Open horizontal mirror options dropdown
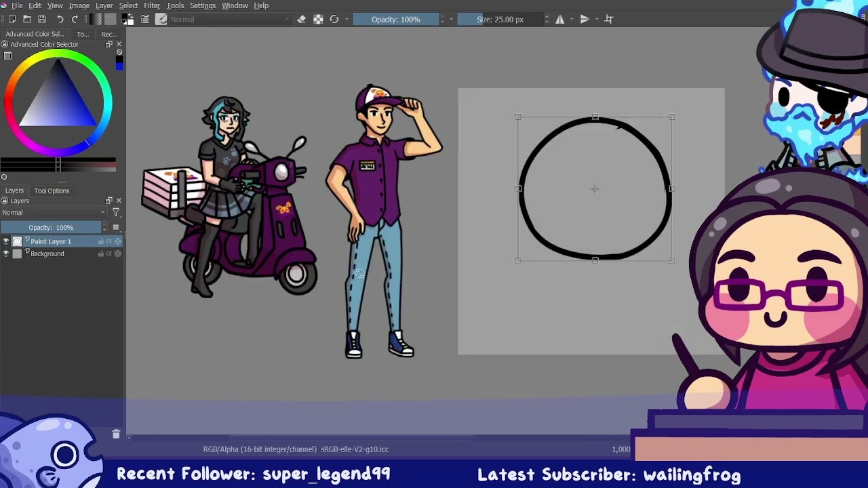This screenshot has width=868, height=488. click(572, 20)
